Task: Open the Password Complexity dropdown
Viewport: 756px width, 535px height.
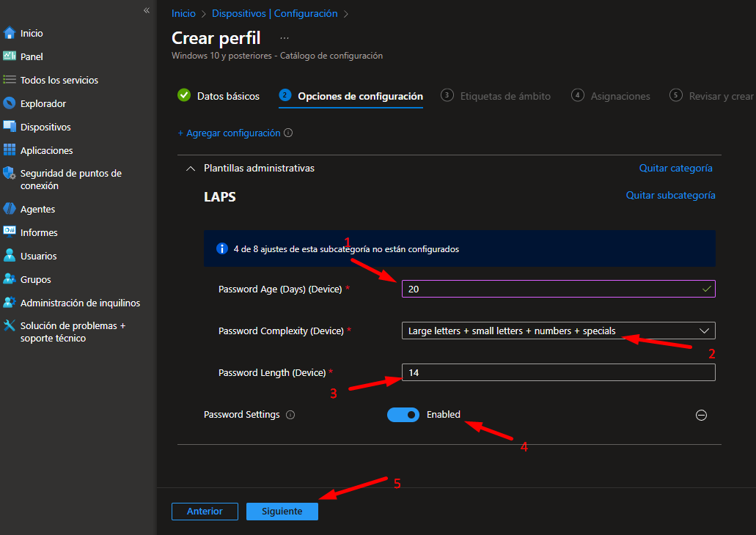Action: [x=557, y=331]
